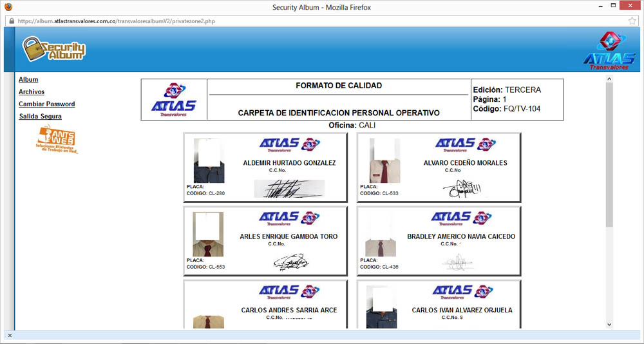Click the Oficina: CALI label
This screenshot has height=344, width=644.
coord(352,126)
